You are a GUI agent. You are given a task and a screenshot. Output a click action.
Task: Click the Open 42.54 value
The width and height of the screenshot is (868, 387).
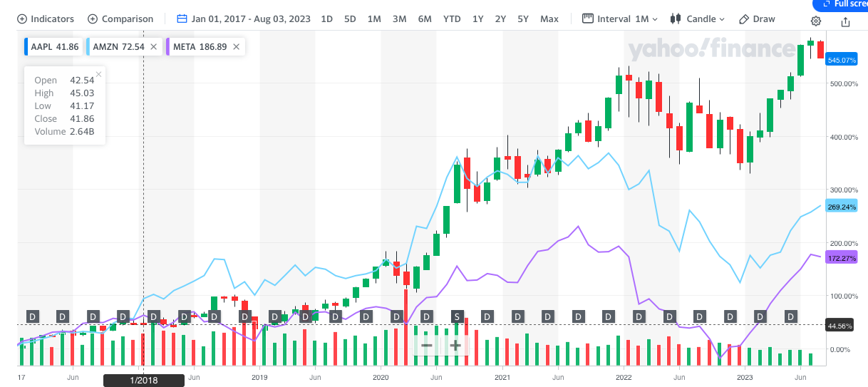(x=82, y=81)
